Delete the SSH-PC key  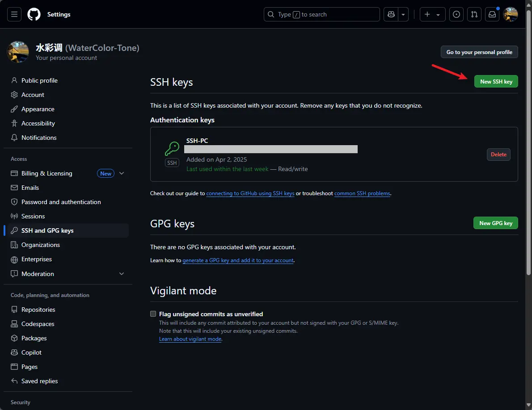tap(498, 155)
